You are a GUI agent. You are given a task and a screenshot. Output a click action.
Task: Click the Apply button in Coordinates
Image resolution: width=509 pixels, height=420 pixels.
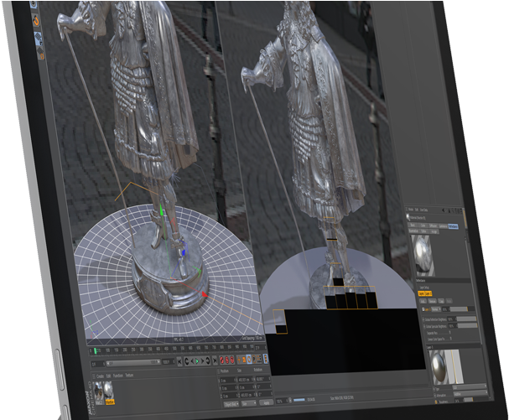(x=266, y=402)
